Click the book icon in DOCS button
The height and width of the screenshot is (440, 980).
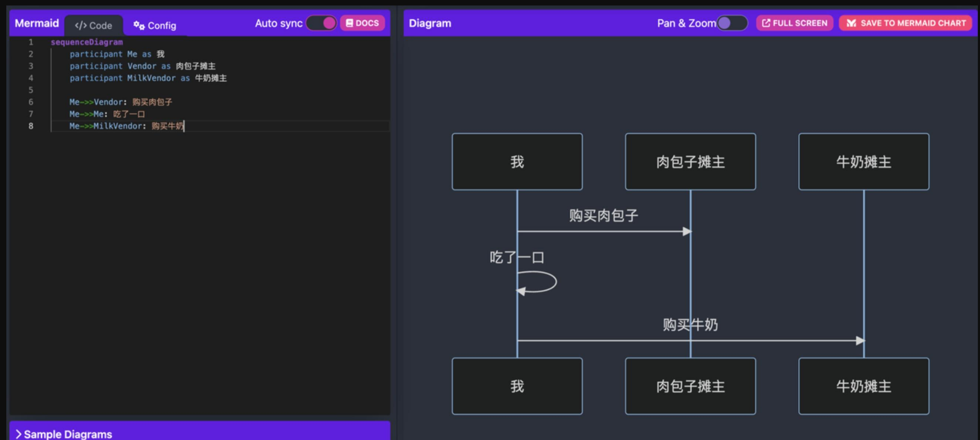pos(349,23)
